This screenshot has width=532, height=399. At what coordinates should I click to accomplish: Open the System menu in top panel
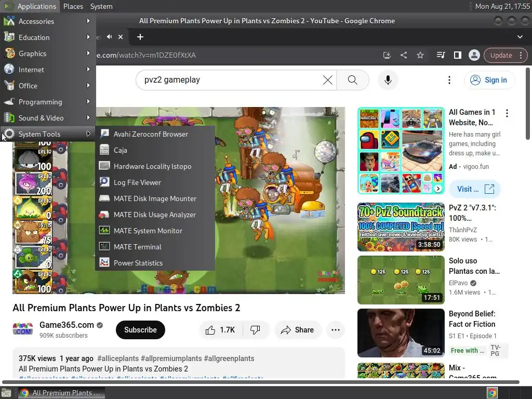[x=101, y=6]
